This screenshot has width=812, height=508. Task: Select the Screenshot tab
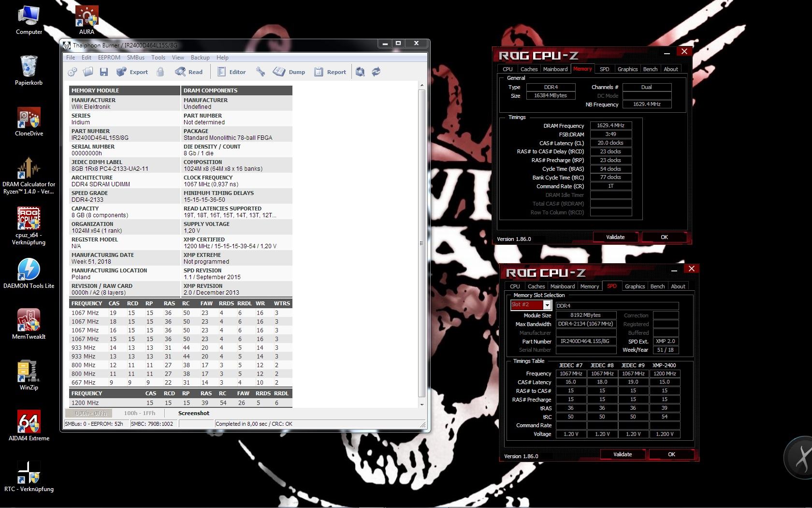194,413
